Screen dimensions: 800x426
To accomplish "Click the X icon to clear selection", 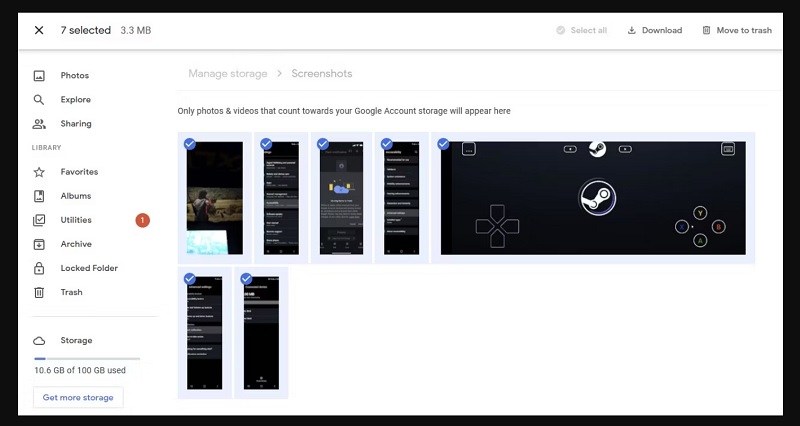I will (39, 30).
